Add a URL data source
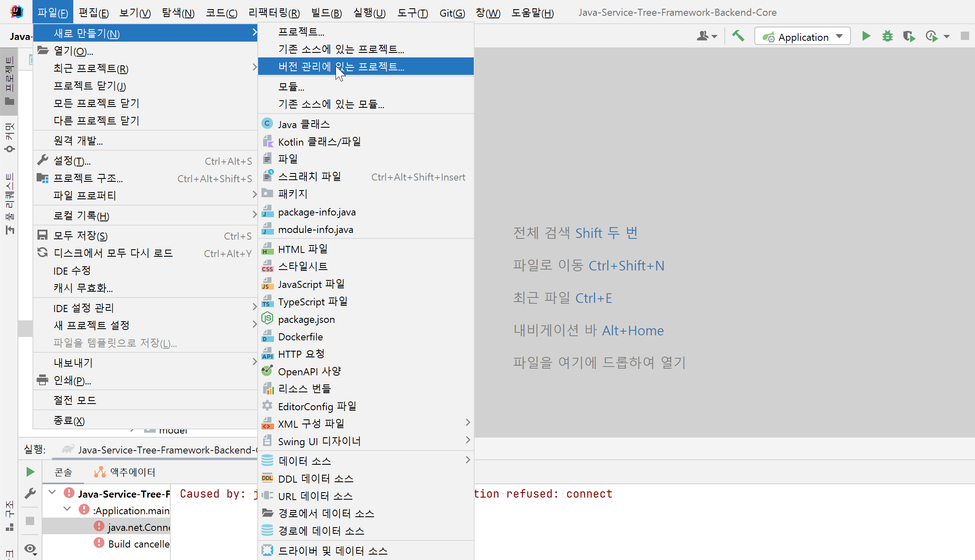The image size is (975, 560). point(366,496)
